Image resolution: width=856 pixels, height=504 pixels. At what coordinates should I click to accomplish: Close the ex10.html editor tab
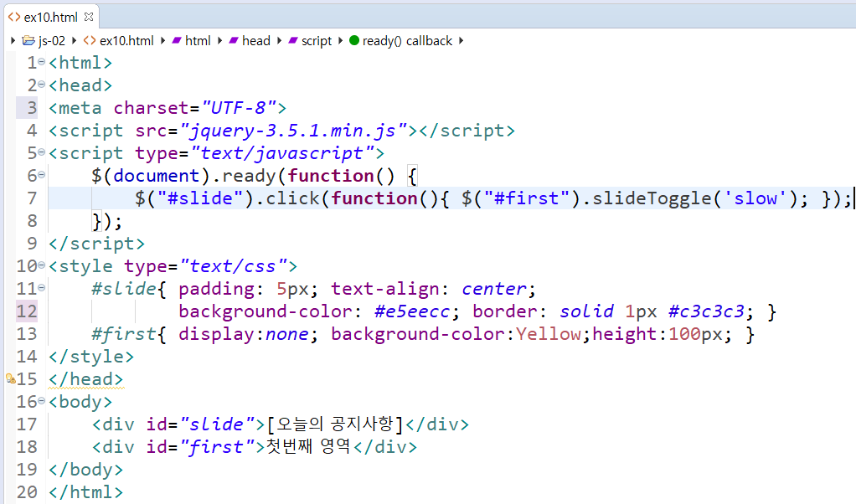click(89, 17)
